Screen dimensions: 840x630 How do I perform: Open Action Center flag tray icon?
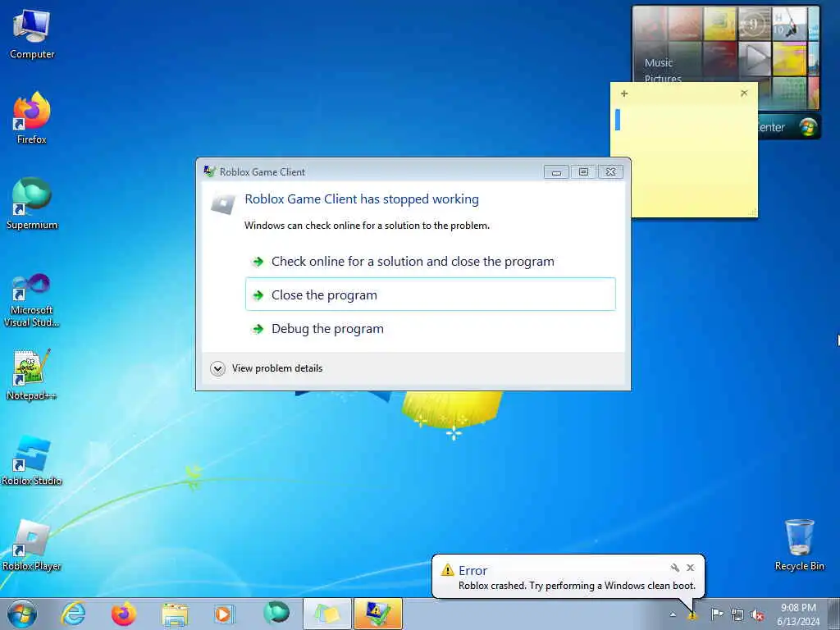point(717,614)
